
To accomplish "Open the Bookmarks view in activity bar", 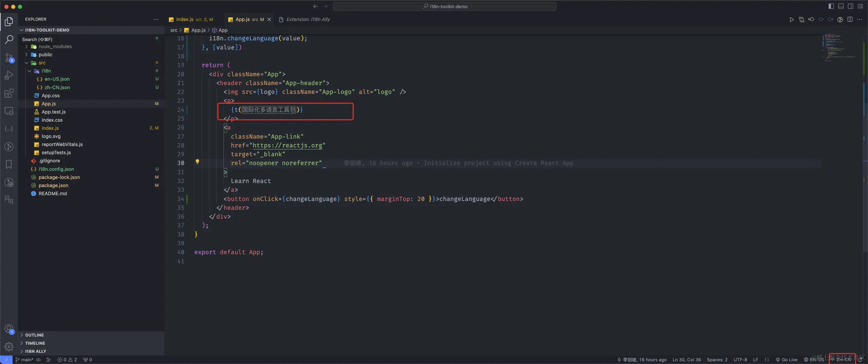I will (x=9, y=164).
